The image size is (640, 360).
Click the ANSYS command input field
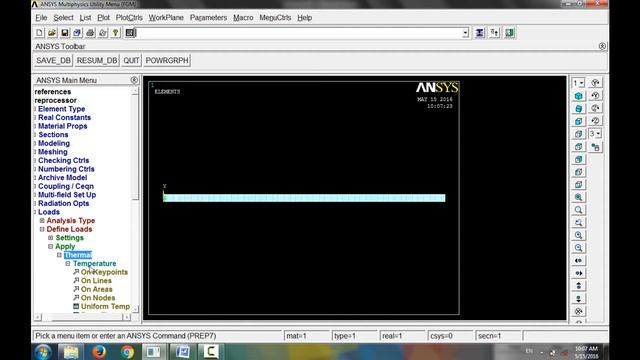click(299, 33)
